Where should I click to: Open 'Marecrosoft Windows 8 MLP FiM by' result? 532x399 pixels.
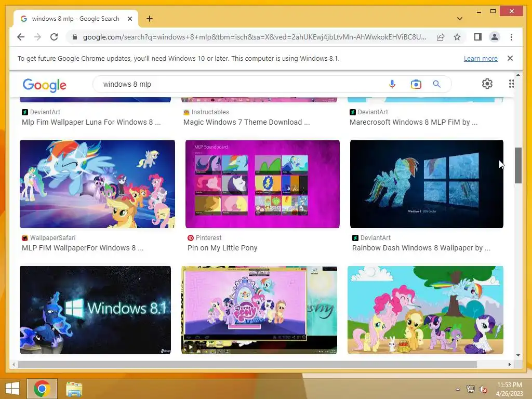click(413, 122)
